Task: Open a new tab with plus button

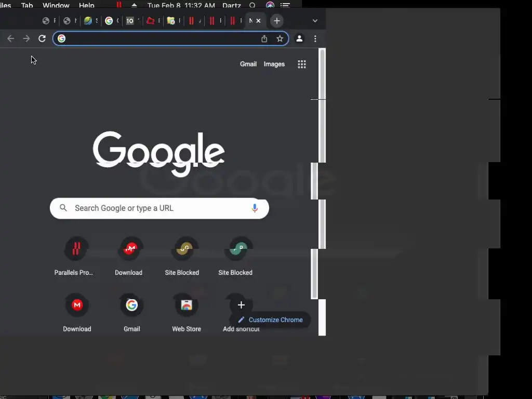Action: coord(277,21)
